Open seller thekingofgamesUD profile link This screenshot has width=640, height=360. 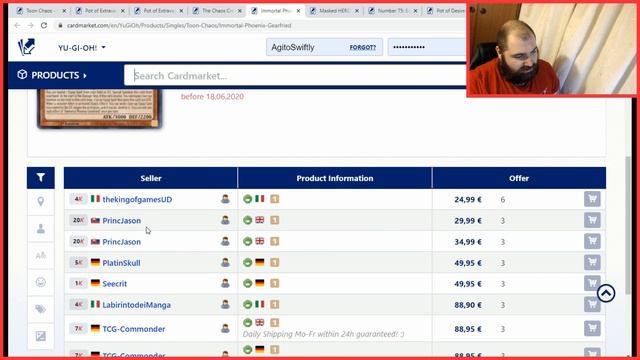(x=137, y=199)
